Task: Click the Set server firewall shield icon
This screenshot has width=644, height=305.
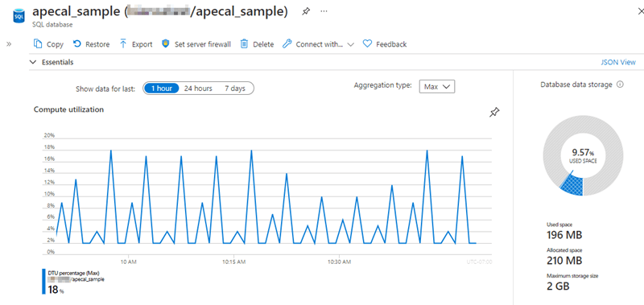Action: tap(166, 44)
